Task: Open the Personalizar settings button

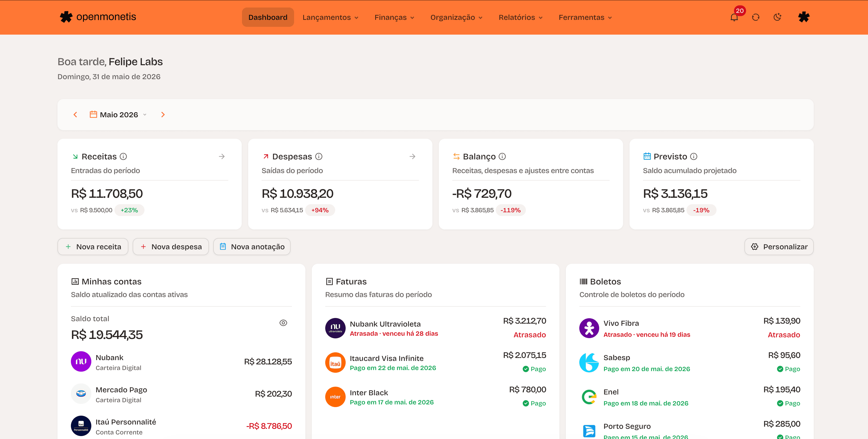Action: click(x=779, y=246)
